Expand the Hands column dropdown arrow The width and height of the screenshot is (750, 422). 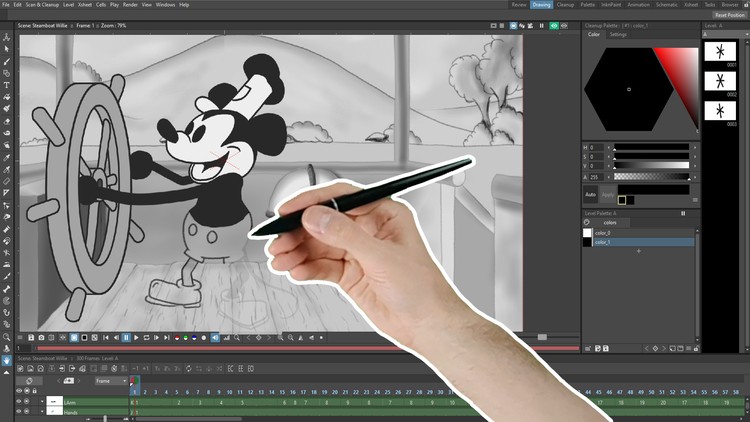click(x=42, y=411)
